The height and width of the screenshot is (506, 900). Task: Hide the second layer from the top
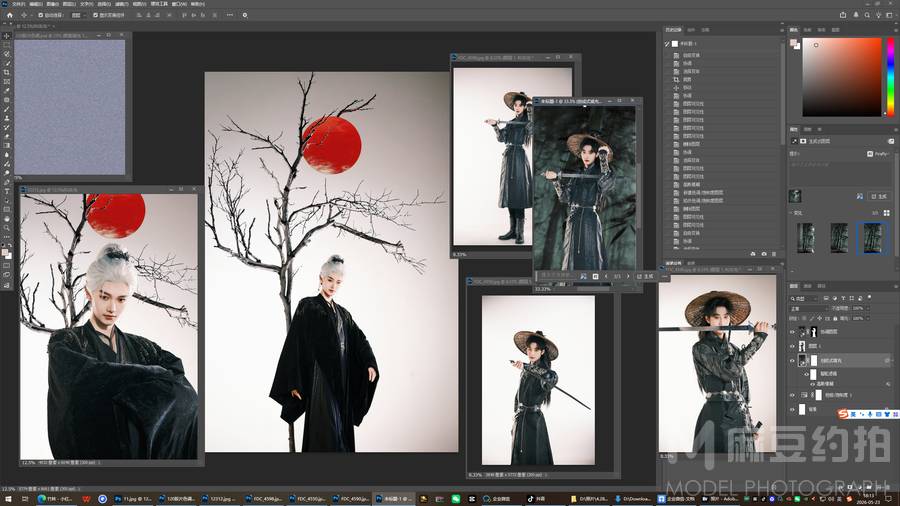pos(792,346)
